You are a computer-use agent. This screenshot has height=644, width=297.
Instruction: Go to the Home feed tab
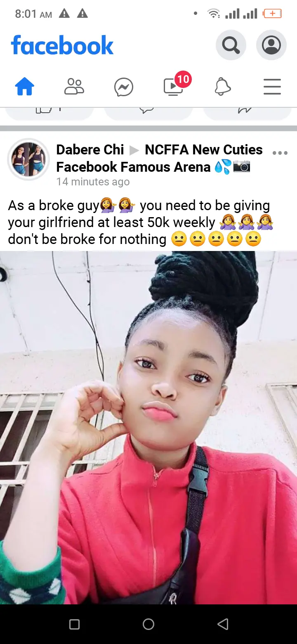tap(25, 87)
